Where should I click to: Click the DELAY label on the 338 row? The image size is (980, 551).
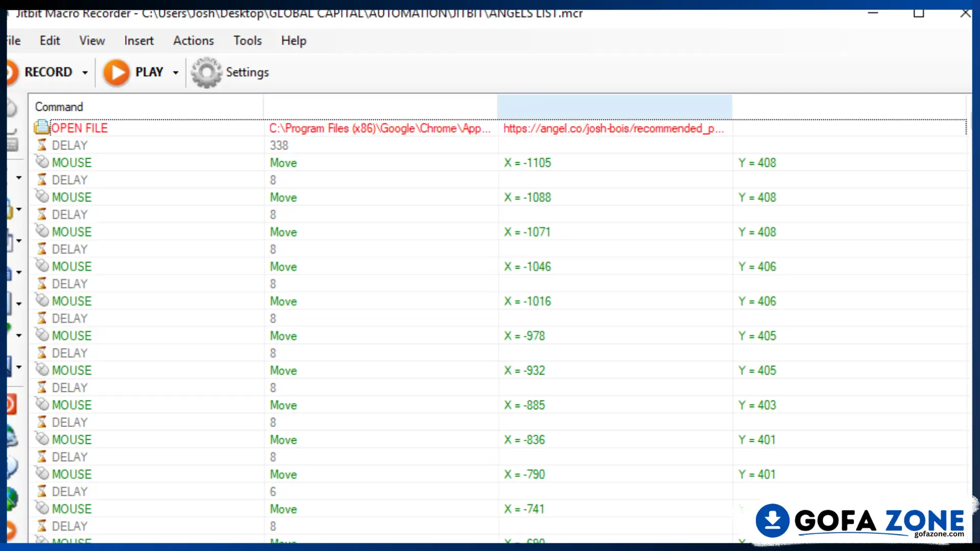coord(70,145)
